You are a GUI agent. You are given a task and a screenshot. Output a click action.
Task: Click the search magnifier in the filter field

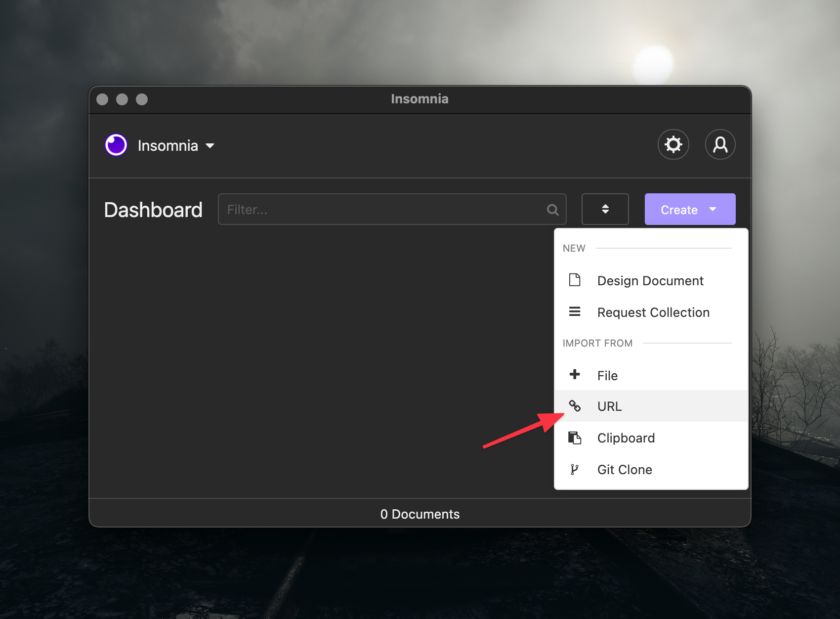pyautogui.click(x=552, y=209)
